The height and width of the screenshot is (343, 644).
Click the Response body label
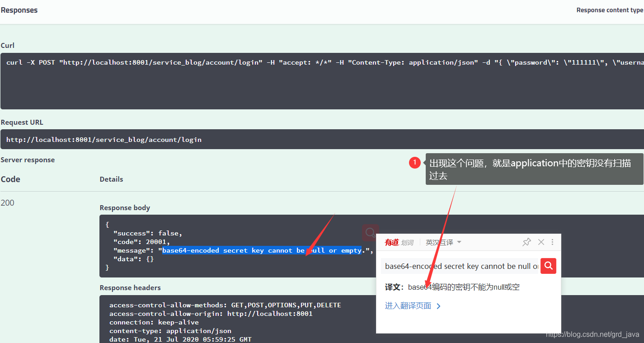click(125, 208)
